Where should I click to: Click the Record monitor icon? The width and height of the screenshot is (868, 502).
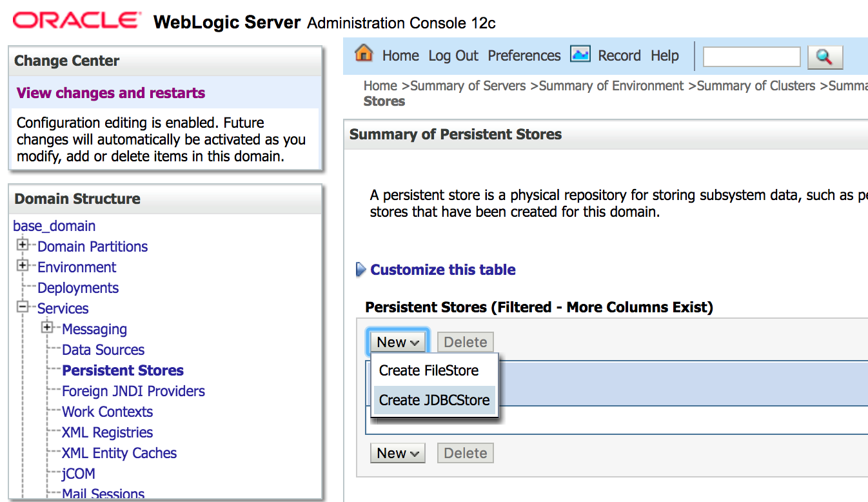click(580, 55)
